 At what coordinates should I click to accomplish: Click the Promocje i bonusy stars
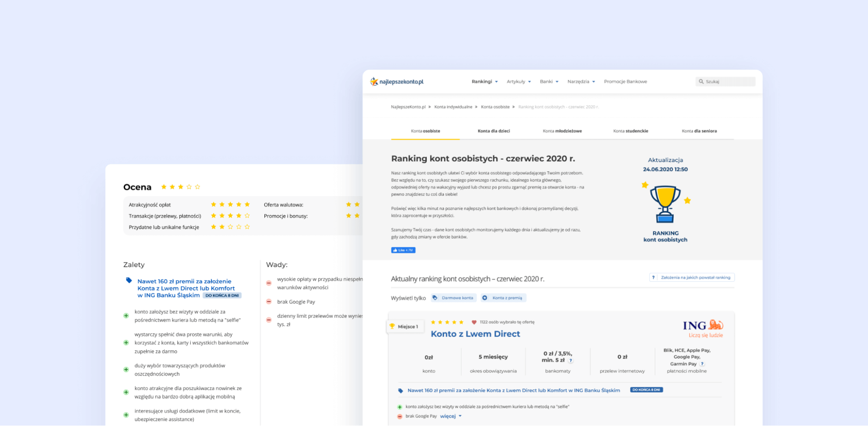[353, 216]
